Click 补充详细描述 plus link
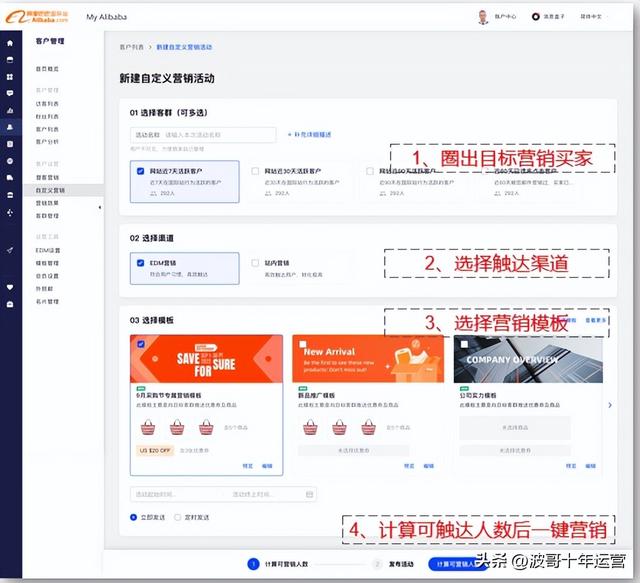Screen dimensions: 640x583 [x=309, y=134]
